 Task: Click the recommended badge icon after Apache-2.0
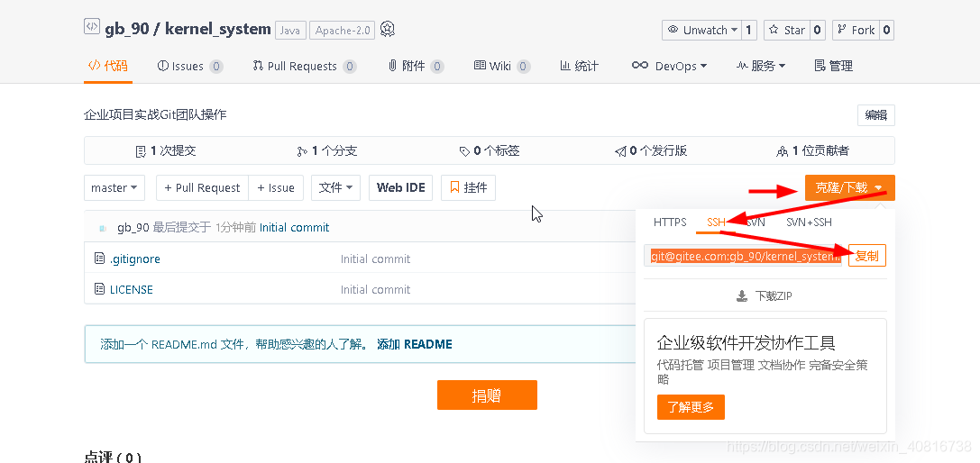pyautogui.click(x=389, y=30)
